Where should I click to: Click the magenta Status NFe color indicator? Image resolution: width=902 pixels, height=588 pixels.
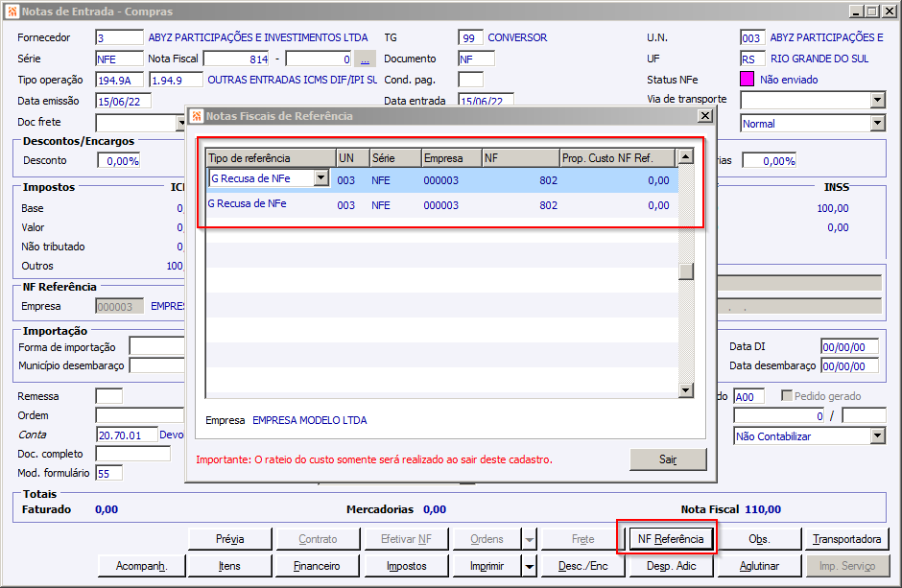[747, 80]
